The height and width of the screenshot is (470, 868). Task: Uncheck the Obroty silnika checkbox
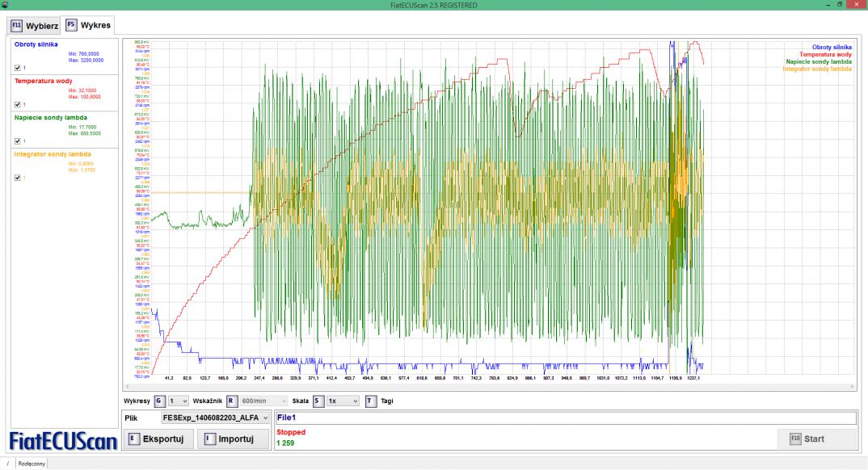(18, 68)
